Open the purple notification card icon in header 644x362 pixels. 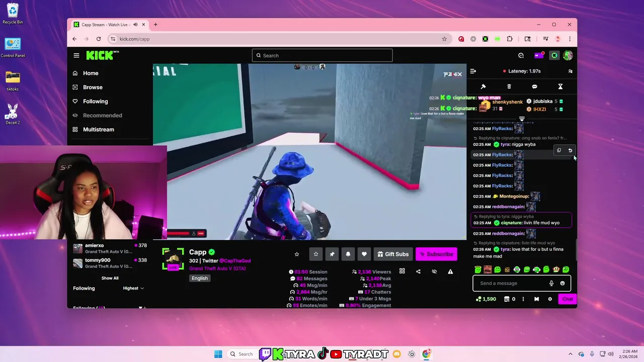click(x=538, y=55)
